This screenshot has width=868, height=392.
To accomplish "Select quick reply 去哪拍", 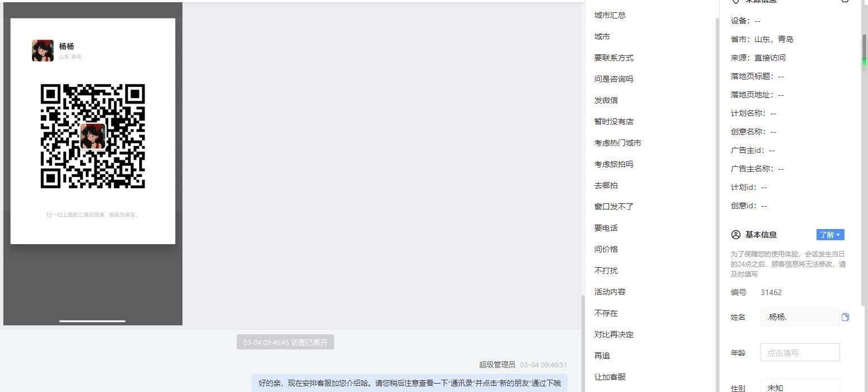I will 606,185.
